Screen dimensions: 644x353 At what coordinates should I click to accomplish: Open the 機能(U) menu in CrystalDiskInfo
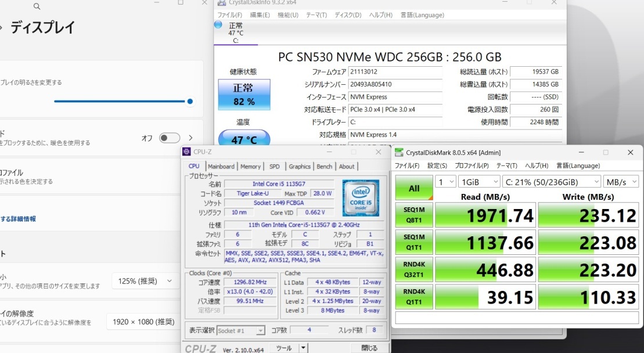click(x=288, y=15)
